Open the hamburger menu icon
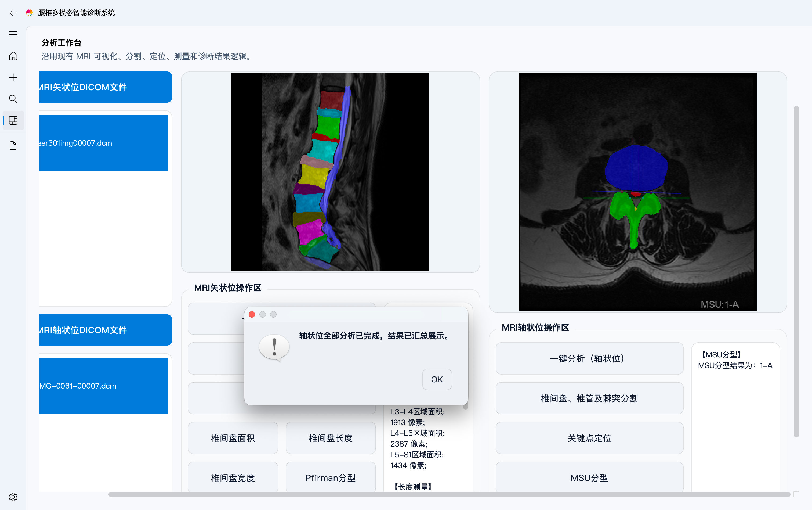This screenshot has height=510, width=812. (x=13, y=34)
